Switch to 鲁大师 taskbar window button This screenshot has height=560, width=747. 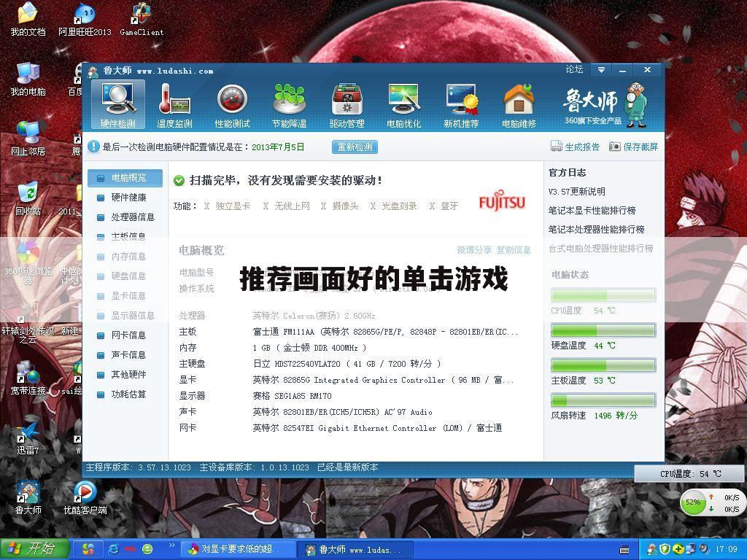point(355,550)
